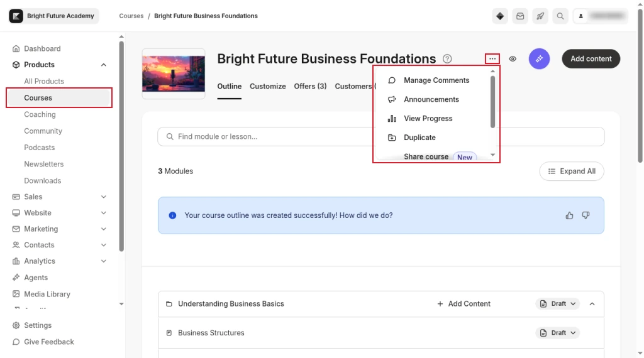Switch to the Customize tab

(x=268, y=87)
